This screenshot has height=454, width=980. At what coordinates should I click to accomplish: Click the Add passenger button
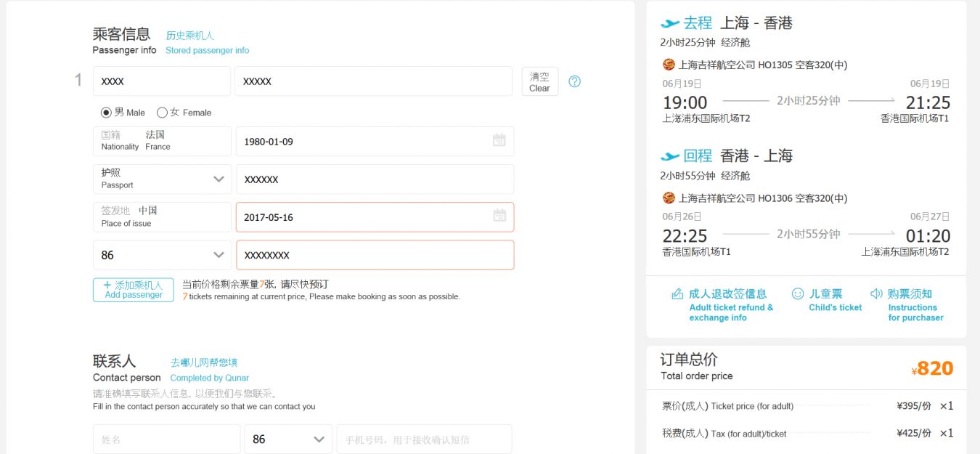click(x=134, y=290)
